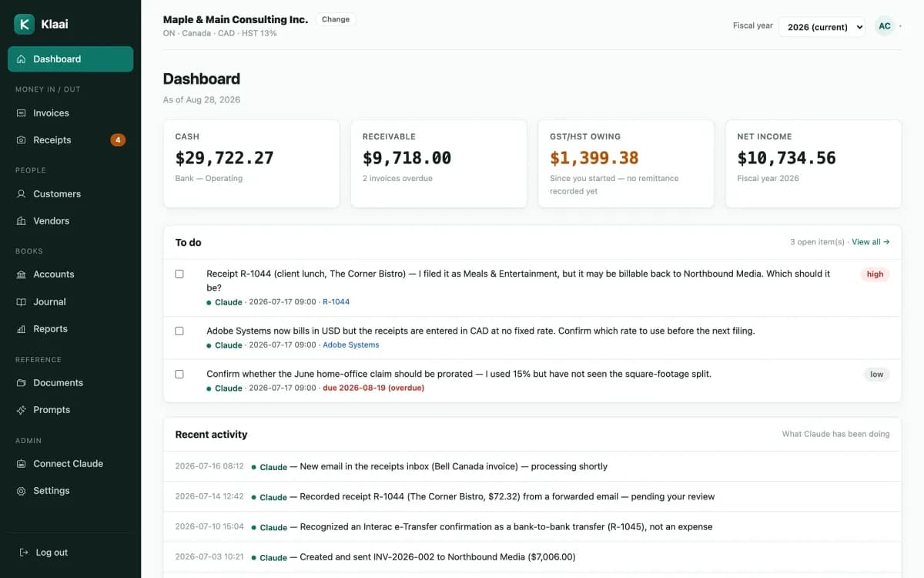The image size is (924, 578).
Task: Click the Bell Canada invoice activity entry
Action: click(x=532, y=466)
